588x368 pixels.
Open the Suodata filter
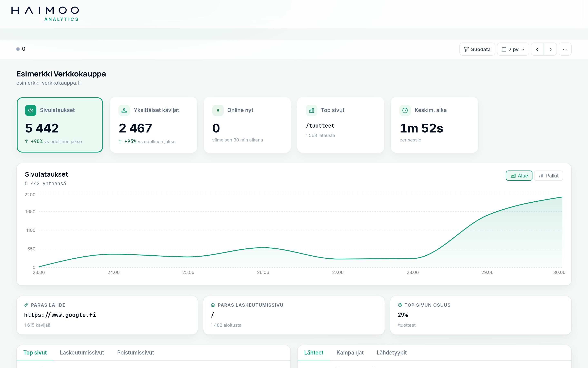tap(477, 49)
